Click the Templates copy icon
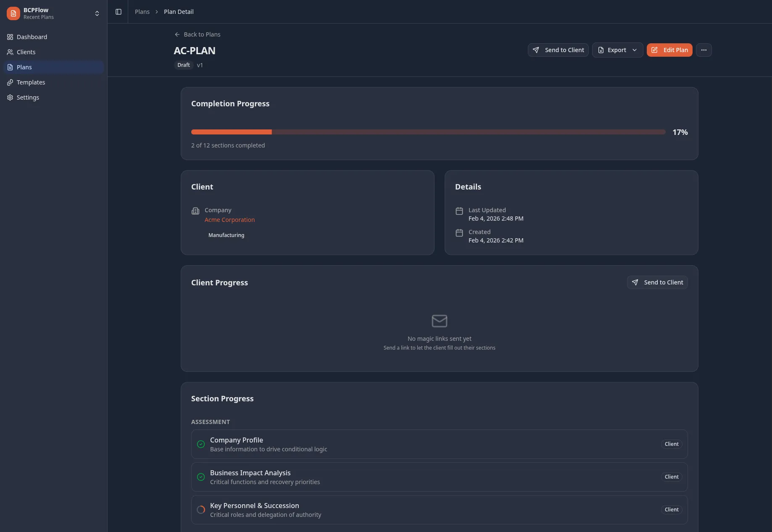The height and width of the screenshot is (532, 772). (x=10, y=82)
